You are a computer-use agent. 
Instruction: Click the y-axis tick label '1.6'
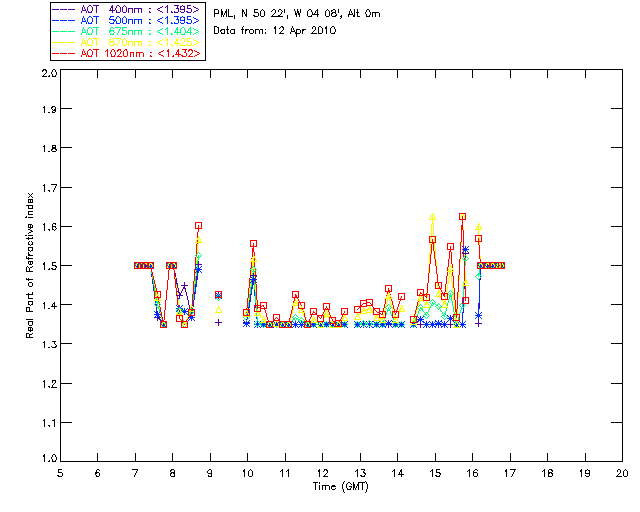49,227
